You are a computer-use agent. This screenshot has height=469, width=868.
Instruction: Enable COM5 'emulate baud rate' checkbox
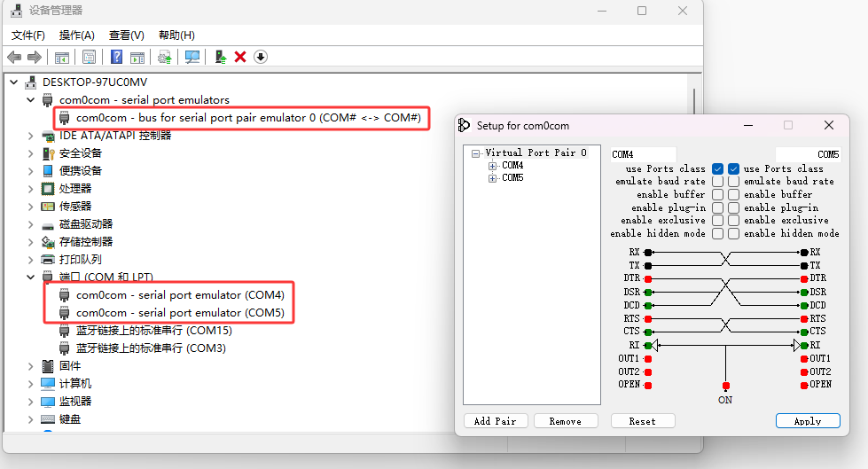tap(733, 182)
